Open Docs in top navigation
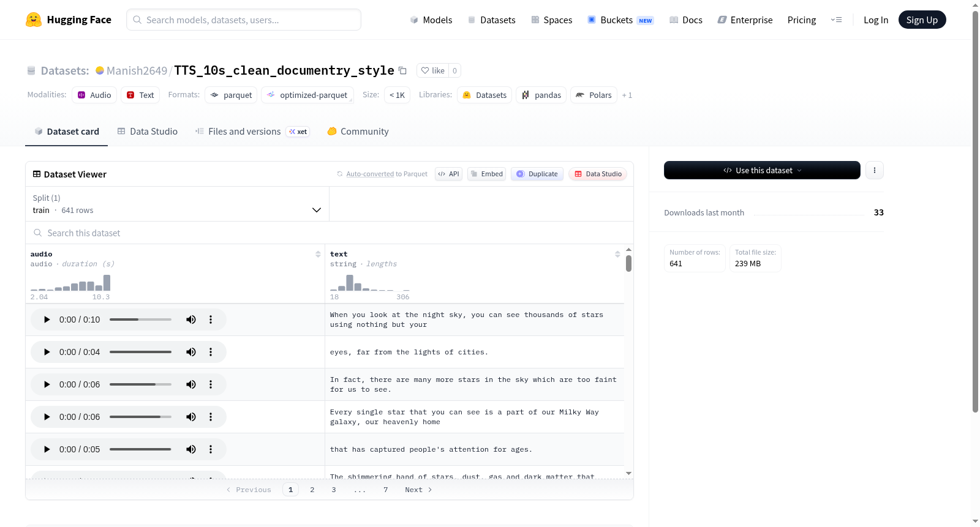Viewport: 980px width, 527px height. tap(686, 20)
